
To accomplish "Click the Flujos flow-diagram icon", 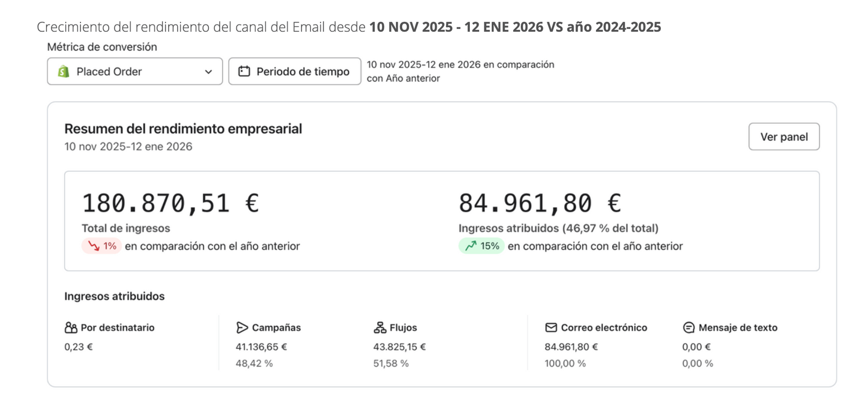I will [380, 328].
